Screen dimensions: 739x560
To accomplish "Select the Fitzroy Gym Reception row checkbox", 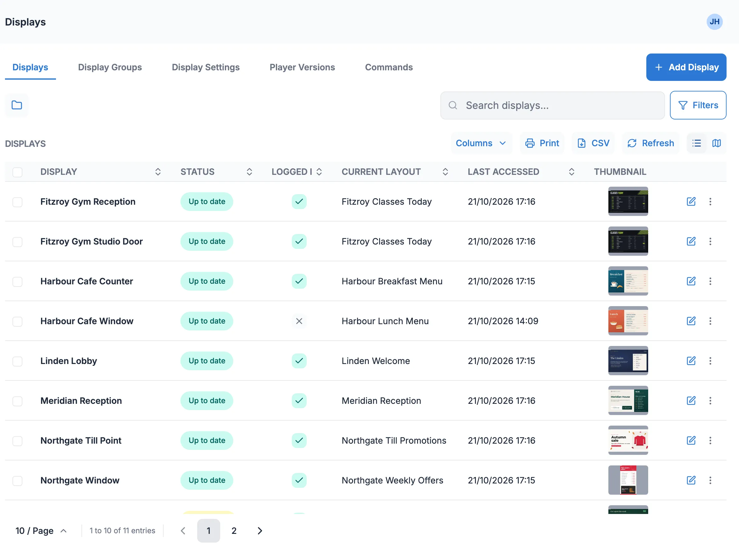I will pyautogui.click(x=17, y=202).
